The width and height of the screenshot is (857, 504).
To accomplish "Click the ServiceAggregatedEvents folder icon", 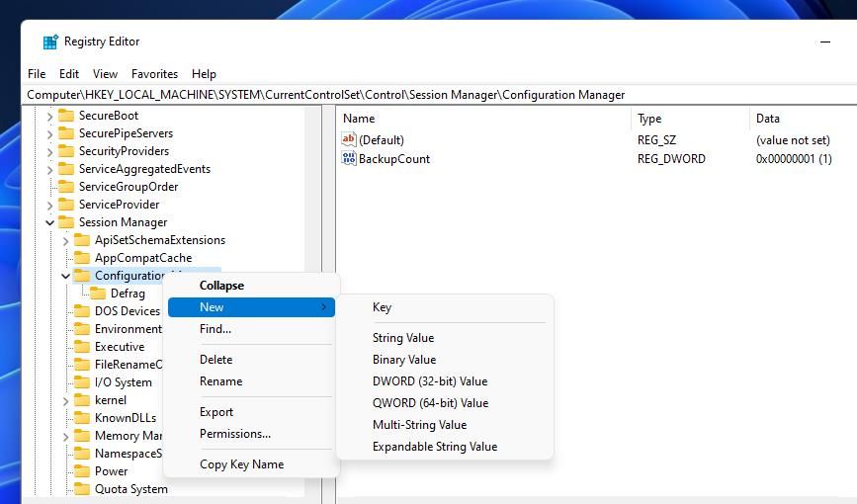I will 66,169.
